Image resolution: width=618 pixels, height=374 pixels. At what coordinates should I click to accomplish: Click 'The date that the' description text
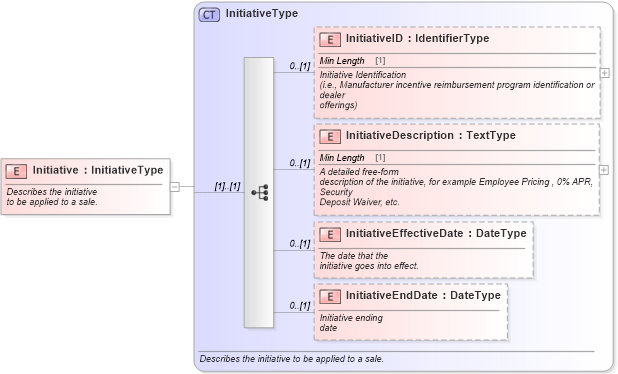pyautogui.click(x=354, y=256)
